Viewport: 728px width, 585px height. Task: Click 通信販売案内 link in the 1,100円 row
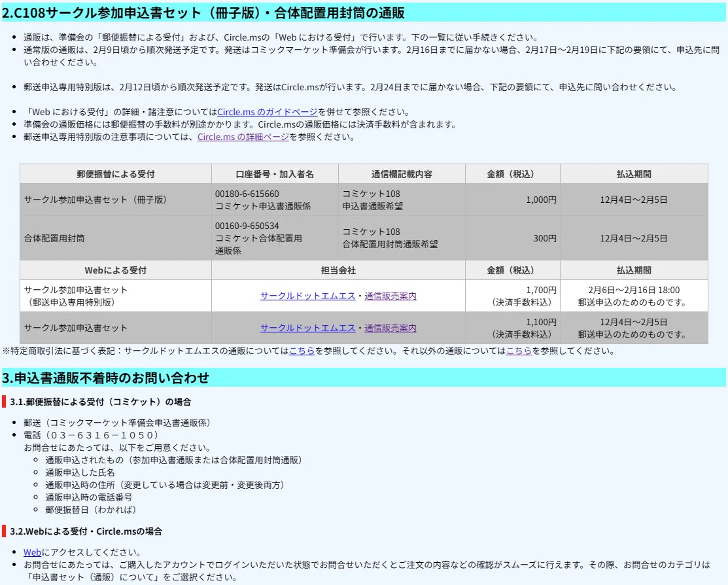[390, 328]
